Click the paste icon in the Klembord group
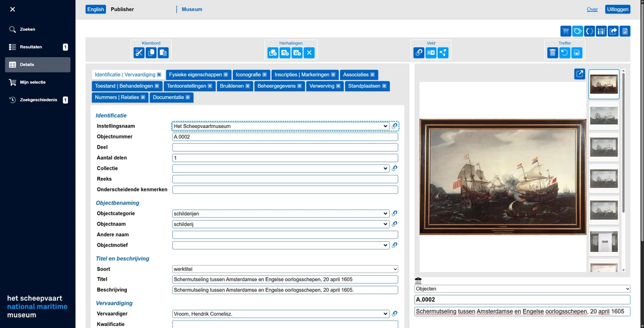 tap(163, 52)
